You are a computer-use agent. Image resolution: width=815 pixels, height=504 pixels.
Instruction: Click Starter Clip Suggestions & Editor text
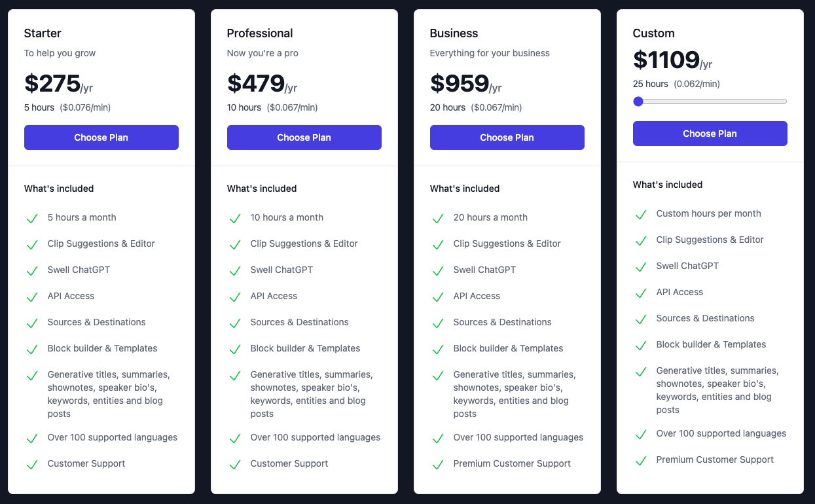101,243
